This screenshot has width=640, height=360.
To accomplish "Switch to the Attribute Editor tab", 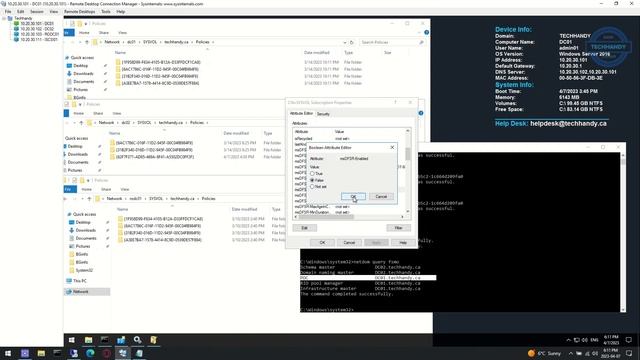I will tap(301, 113).
